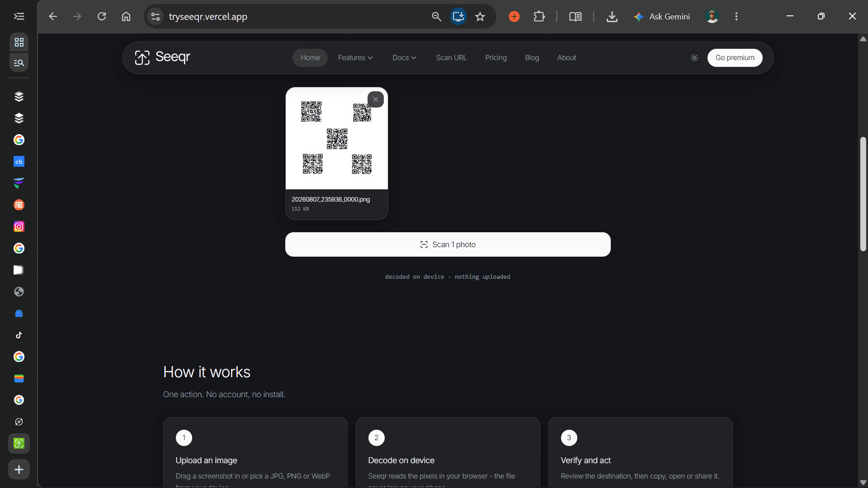Switch to the blue "cb" sidebar tab
Screen dimensions: 868x488
[19, 162]
